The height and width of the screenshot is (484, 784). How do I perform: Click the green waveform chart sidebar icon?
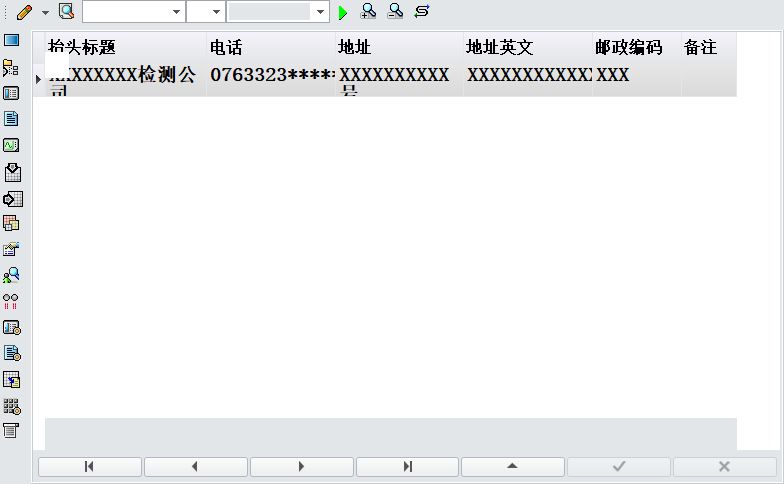(x=11, y=145)
